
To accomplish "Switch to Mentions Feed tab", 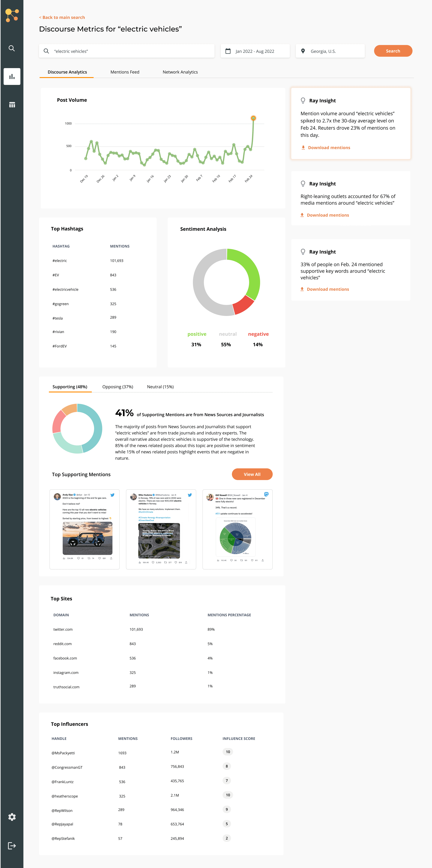I will click(x=125, y=72).
